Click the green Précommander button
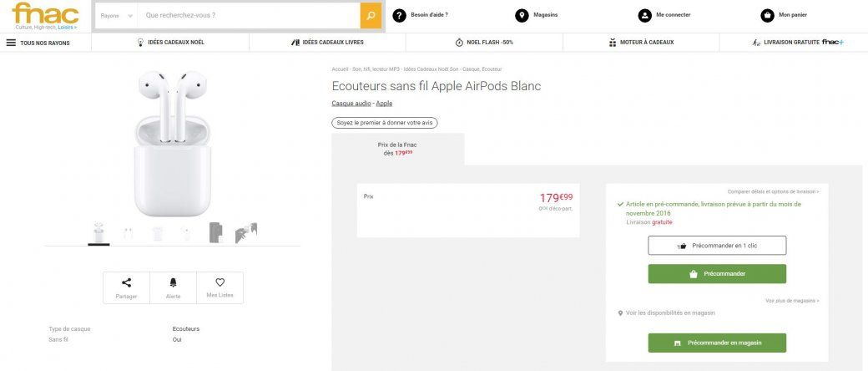The height and width of the screenshot is (371, 868). coord(717,273)
